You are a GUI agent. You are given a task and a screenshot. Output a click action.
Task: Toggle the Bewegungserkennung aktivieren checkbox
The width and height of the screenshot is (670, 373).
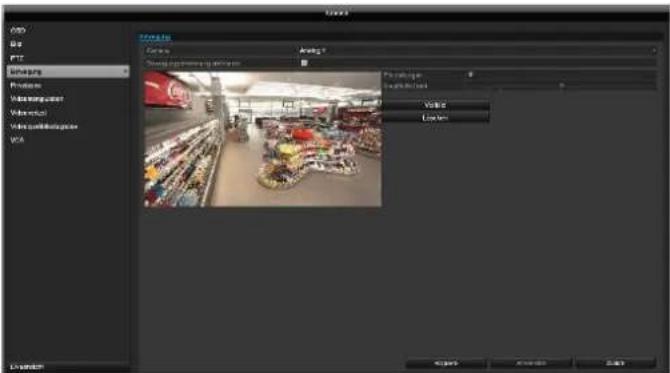(304, 63)
